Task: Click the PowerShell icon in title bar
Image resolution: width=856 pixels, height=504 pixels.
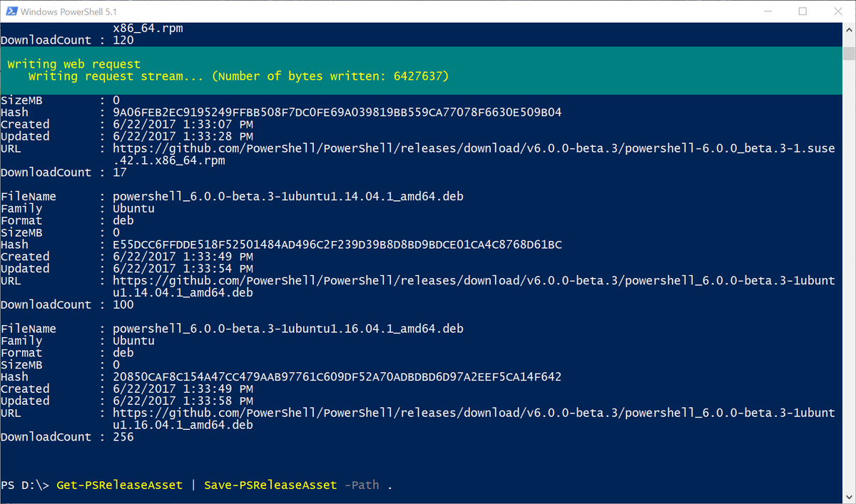Action: point(10,11)
